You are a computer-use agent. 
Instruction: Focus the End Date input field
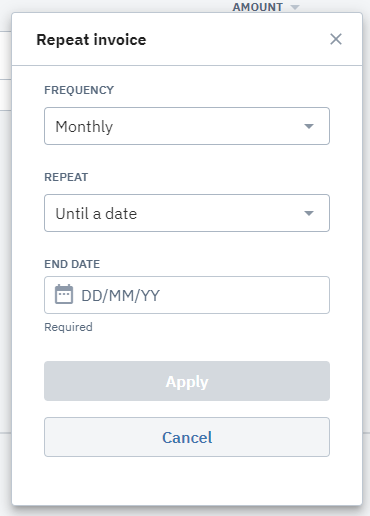click(x=187, y=295)
